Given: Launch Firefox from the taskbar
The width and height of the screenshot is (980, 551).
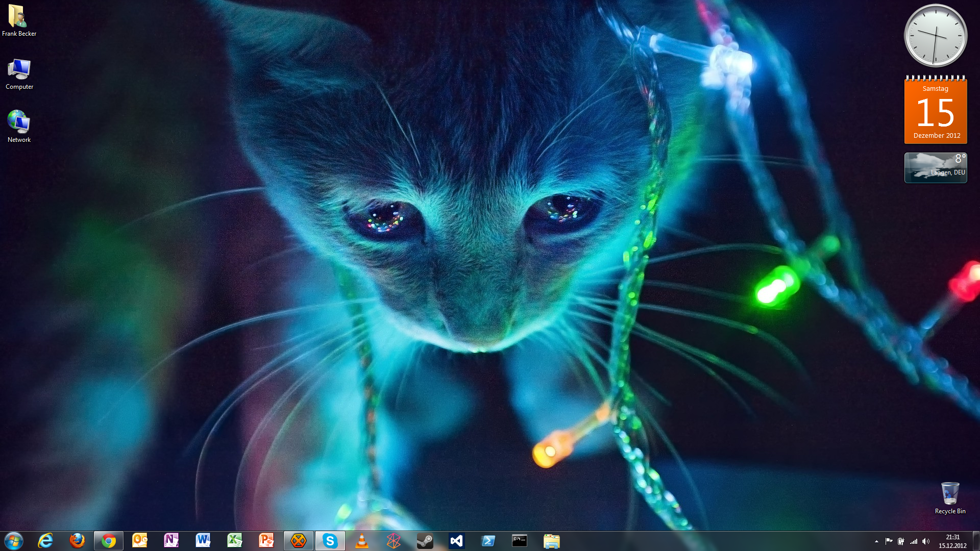Looking at the screenshot, I should (x=77, y=541).
